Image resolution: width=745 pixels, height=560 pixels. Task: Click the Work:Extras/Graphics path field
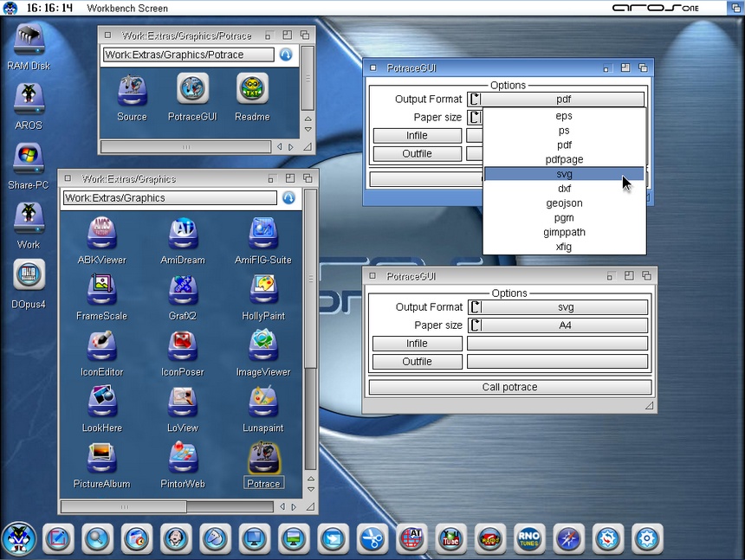(169, 198)
